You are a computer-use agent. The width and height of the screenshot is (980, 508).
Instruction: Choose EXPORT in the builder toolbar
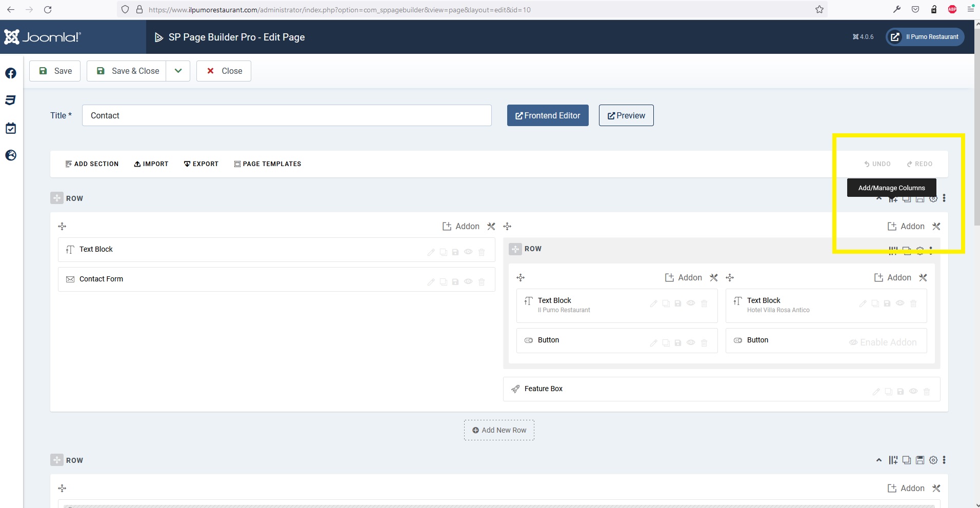201,164
